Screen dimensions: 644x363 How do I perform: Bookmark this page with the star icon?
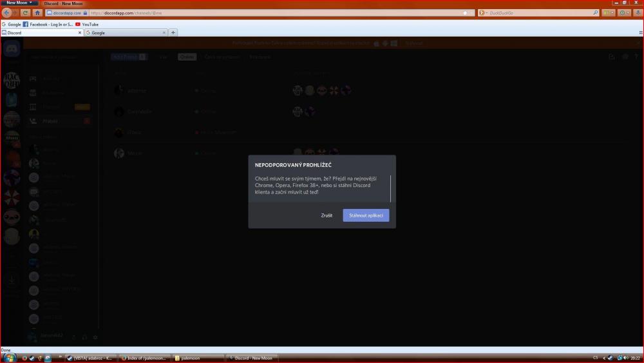click(466, 13)
